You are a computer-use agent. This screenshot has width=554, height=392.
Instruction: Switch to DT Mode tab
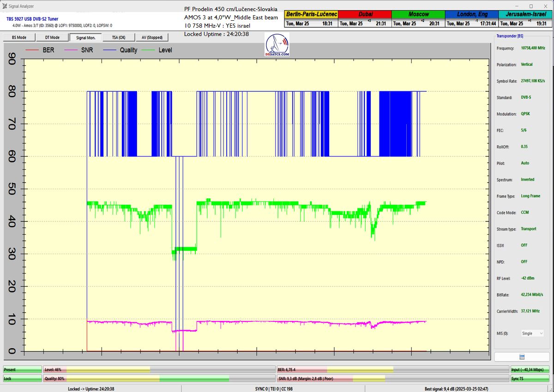[52, 37]
